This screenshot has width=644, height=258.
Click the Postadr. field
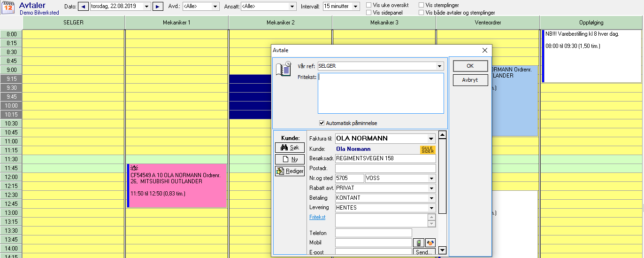point(385,168)
